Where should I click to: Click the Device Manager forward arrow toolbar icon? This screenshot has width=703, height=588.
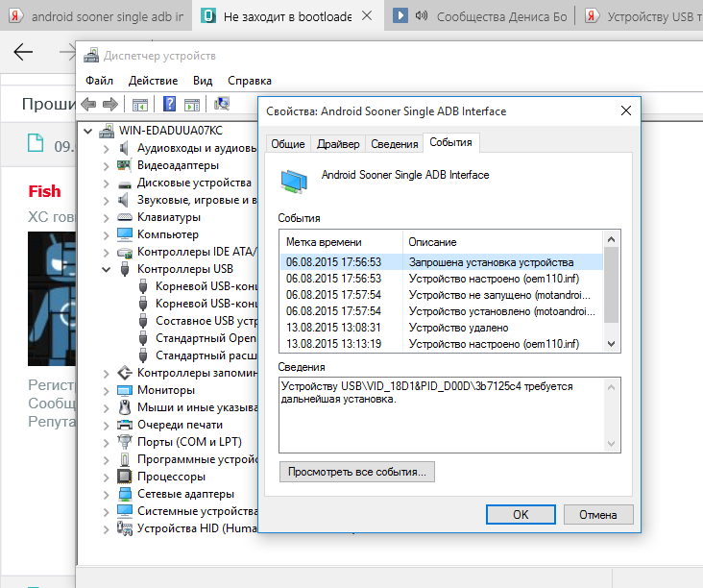click(x=109, y=104)
